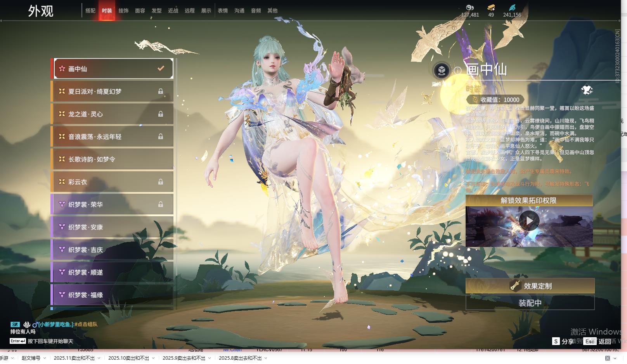
Task: Click the scene-change cube icon beside 画中仙
Action: [x=442, y=71]
